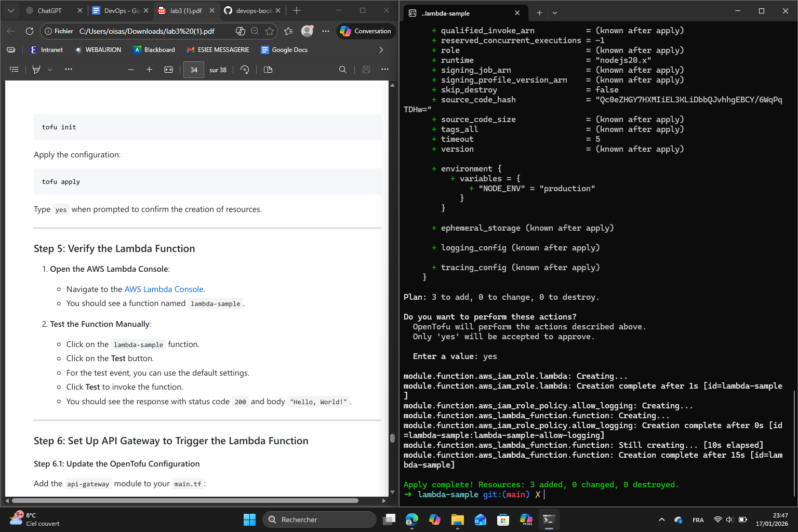Image resolution: width=798 pixels, height=532 pixels.
Task: Mute system volume from the system tray
Action: tap(729, 519)
